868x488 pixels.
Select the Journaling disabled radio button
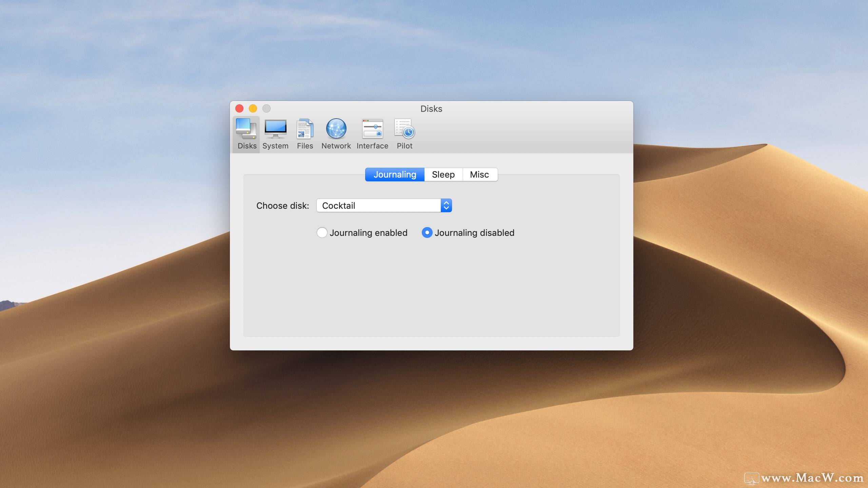click(427, 232)
